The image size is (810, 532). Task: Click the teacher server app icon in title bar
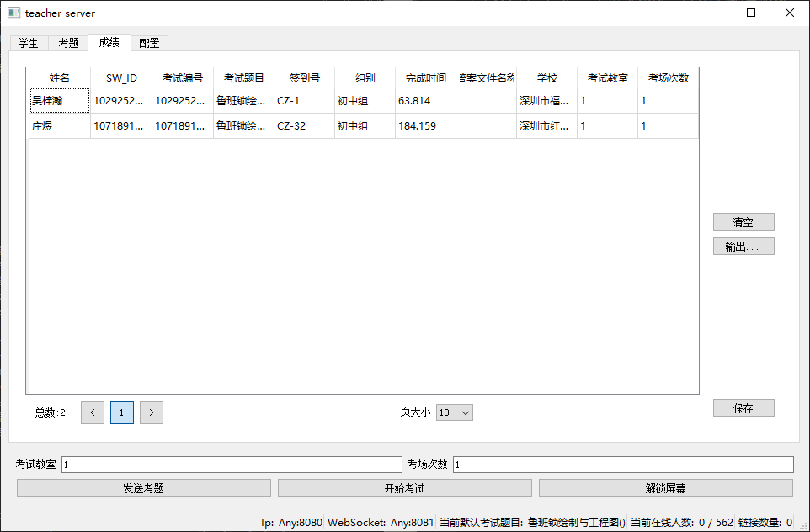pos(13,13)
